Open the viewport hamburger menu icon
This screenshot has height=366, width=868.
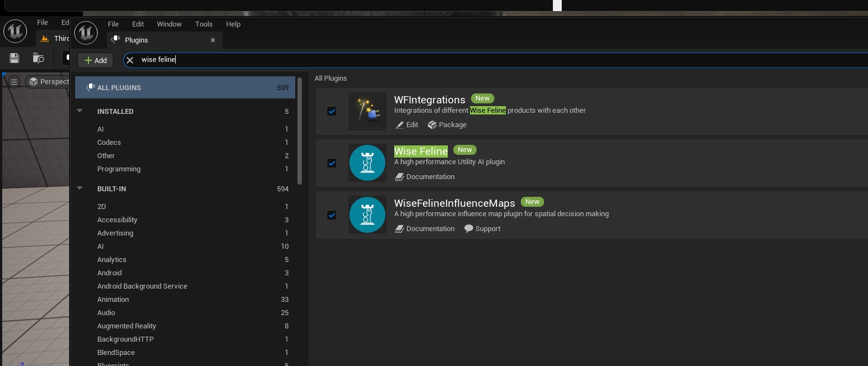click(14, 82)
